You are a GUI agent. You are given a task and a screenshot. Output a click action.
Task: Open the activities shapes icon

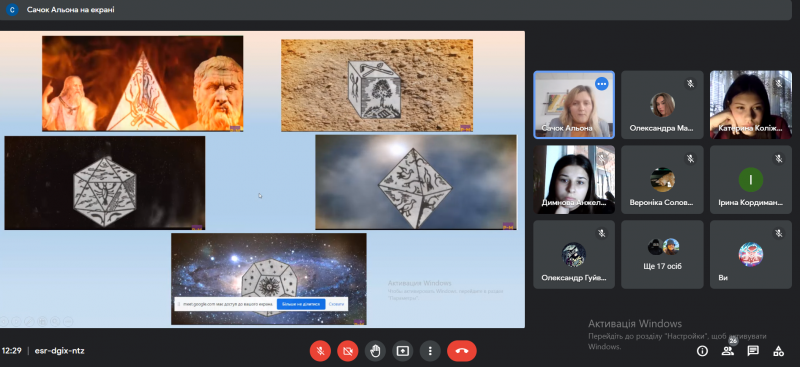tap(778, 351)
